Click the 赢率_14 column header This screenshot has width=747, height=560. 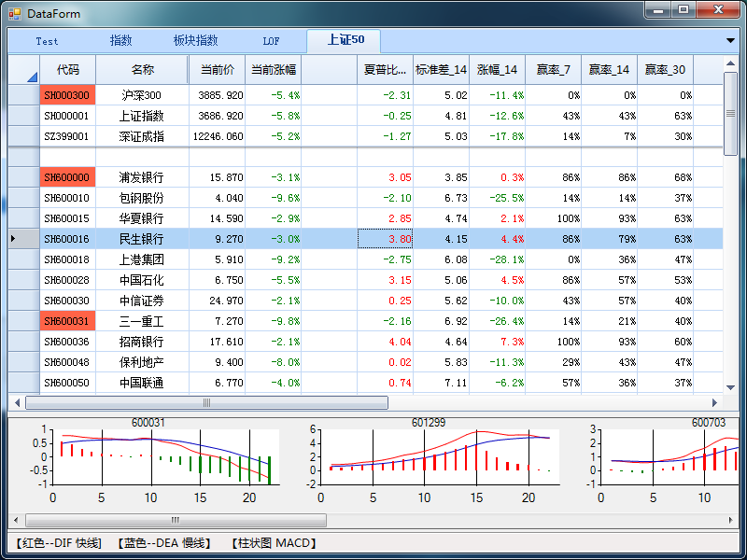(609, 70)
